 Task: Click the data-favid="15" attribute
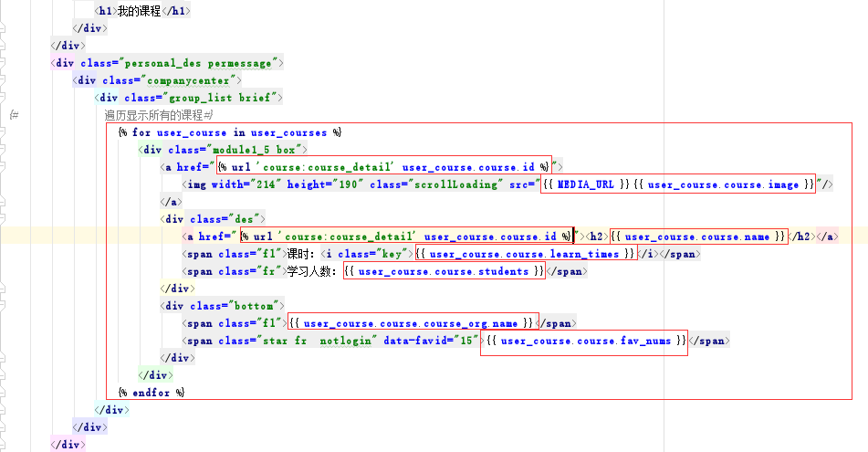click(x=431, y=341)
